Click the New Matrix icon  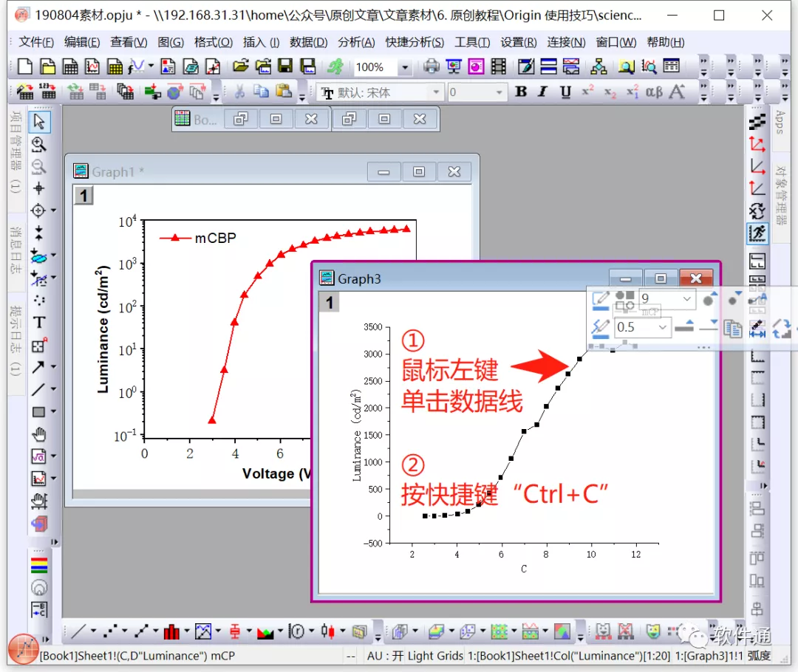coord(115,66)
